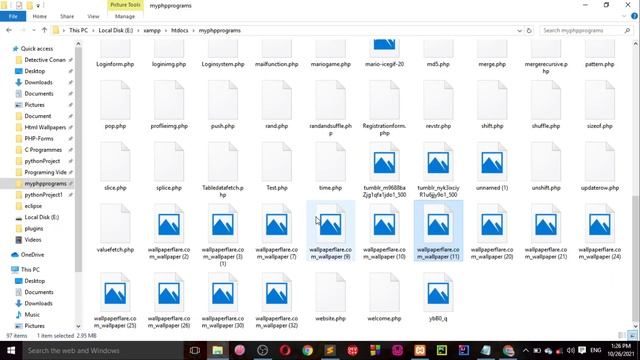Click Local Disk (E:) in address path
Viewport: 640px width, 360px height.
pos(116,31)
